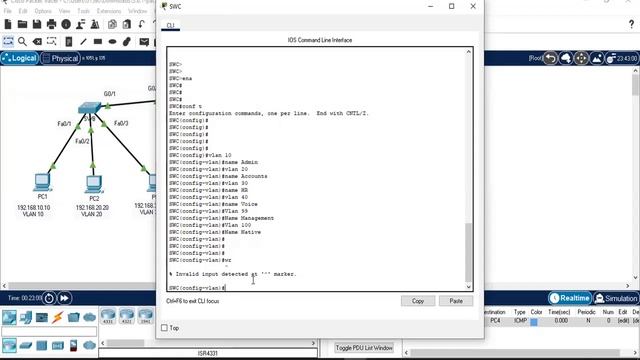Screen dimensions: 640x360
Task: Click the Undo arrow icon
Action: (x=141, y=24)
